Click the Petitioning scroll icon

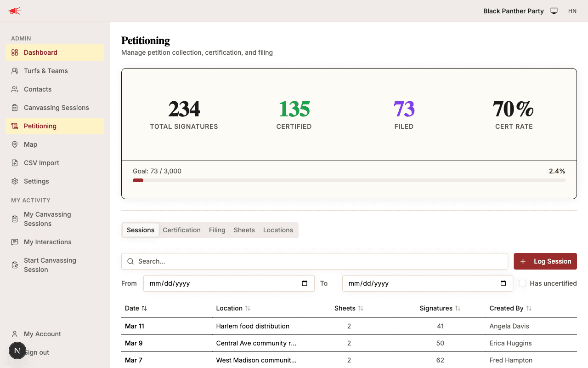coord(15,126)
